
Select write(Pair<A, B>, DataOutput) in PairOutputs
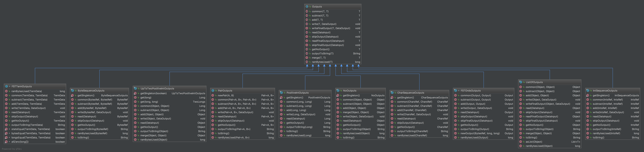click(x=235, y=112)
